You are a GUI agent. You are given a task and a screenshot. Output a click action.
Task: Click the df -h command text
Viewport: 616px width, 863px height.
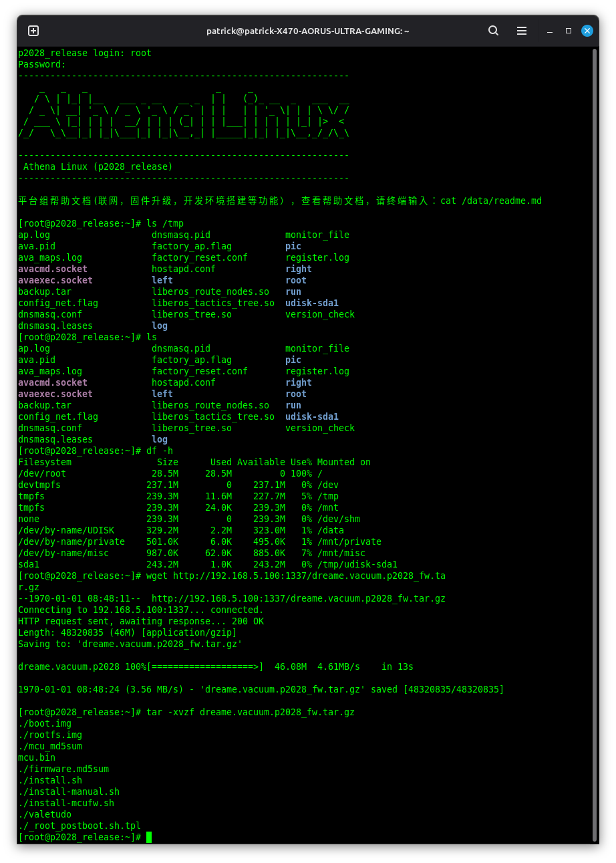tap(160, 451)
